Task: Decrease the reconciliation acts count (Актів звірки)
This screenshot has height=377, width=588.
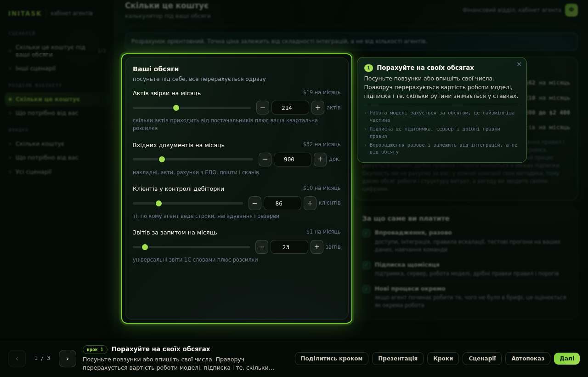Action: pyautogui.click(x=263, y=108)
